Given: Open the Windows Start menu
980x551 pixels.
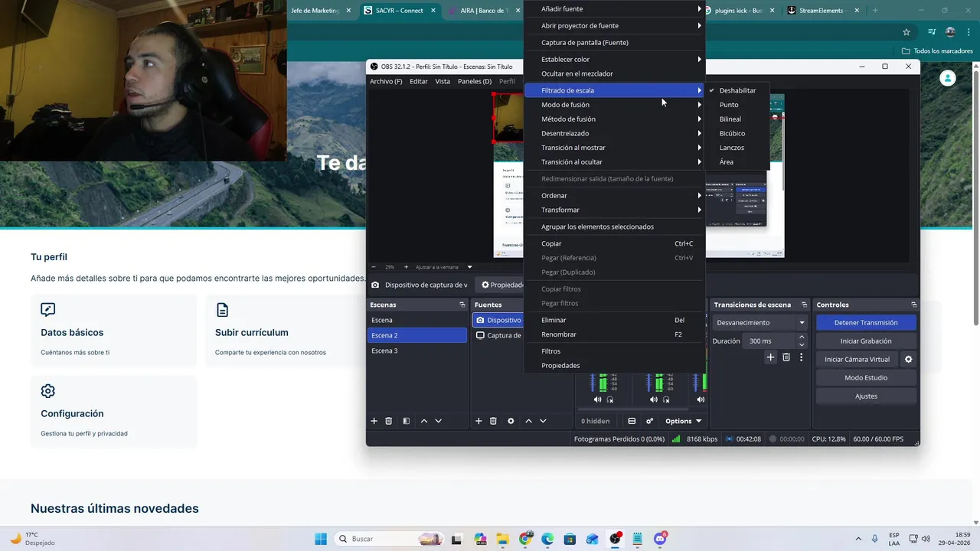Looking at the screenshot, I should [x=321, y=539].
